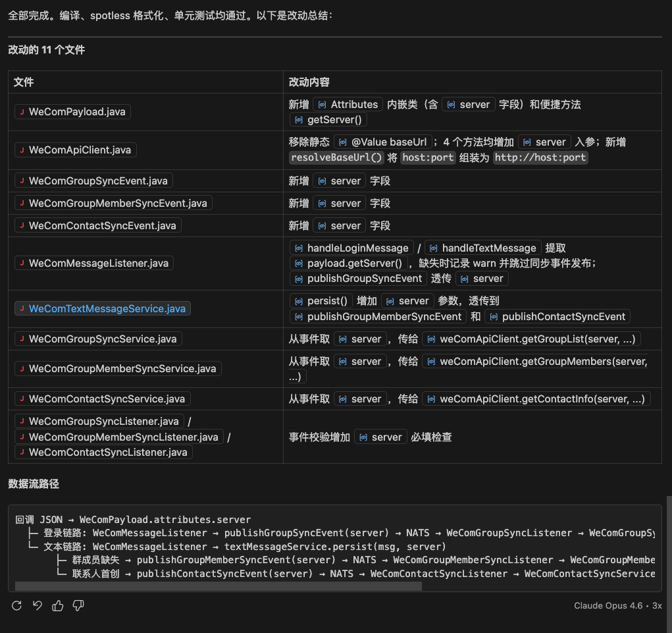The height and width of the screenshot is (633, 672).
Task: Click the persist() symbol chip
Action: tap(321, 300)
